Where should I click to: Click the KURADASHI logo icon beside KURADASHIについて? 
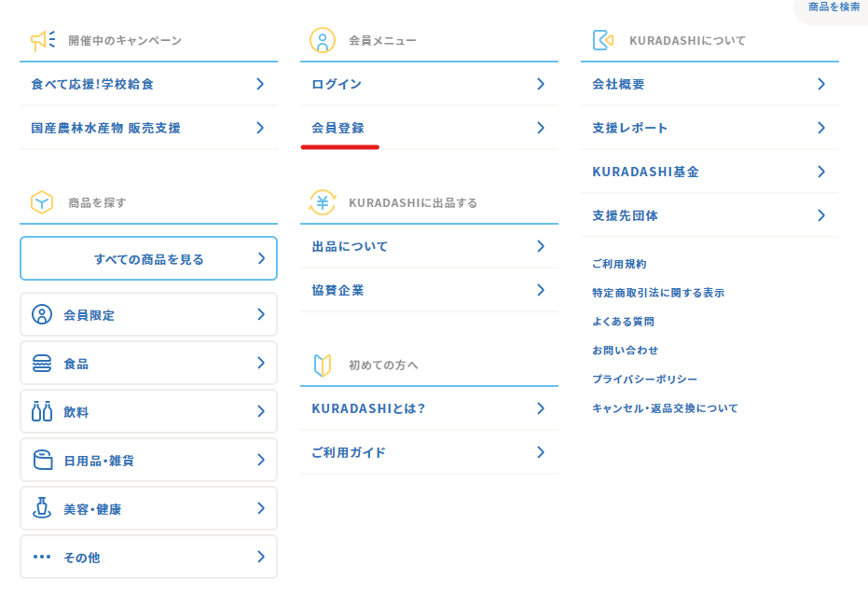tap(603, 40)
